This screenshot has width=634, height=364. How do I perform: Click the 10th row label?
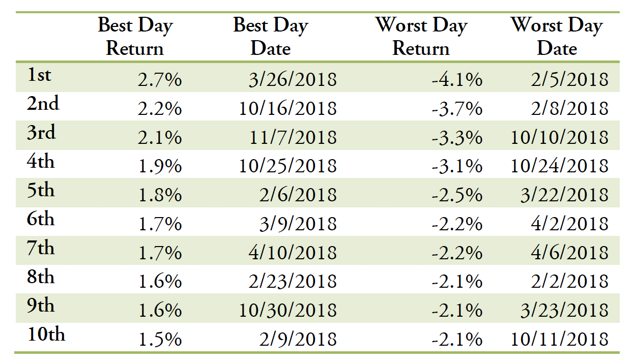pyautogui.click(x=46, y=334)
